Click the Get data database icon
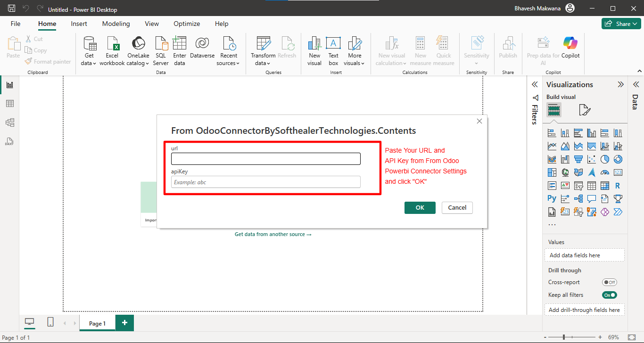The image size is (644, 343). pyautogui.click(x=89, y=43)
